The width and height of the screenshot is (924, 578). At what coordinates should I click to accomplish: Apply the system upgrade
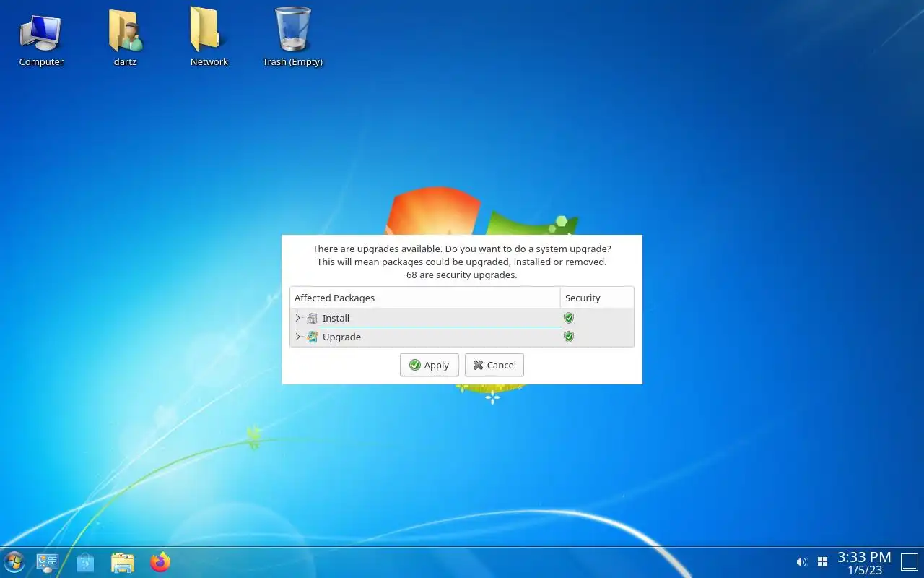[x=430, y=365]
